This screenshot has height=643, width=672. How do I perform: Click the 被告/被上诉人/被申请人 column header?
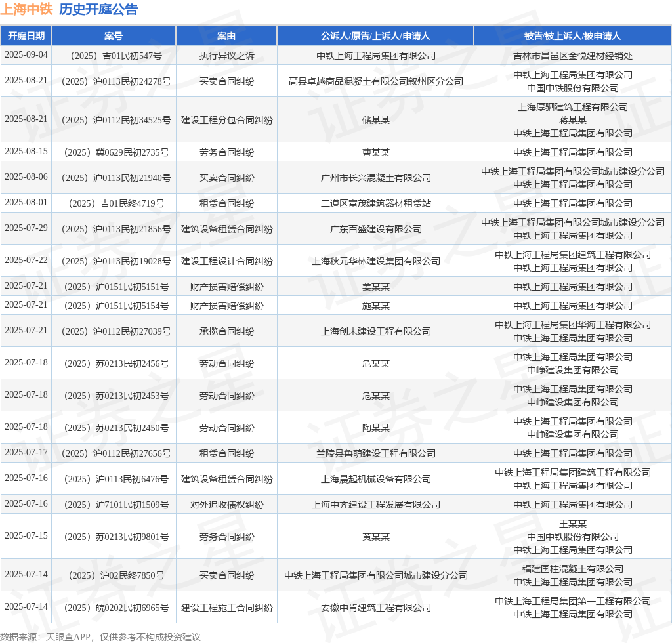pyautogui.click(x=572, y=36)
